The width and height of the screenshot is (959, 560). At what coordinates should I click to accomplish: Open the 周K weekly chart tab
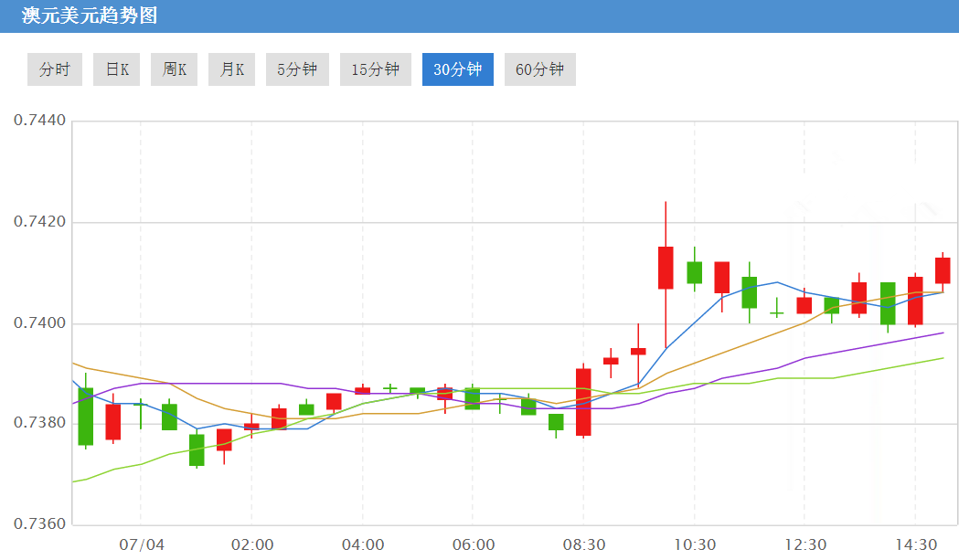pos(174,69)
